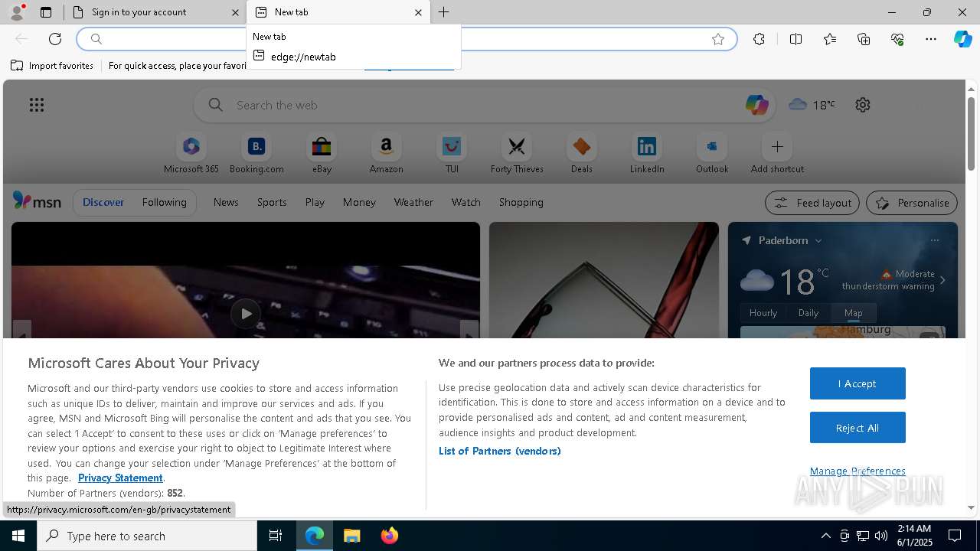980x551 pixels.
Task: Open the TUI shortcut
Action: (x=452, y=153)
